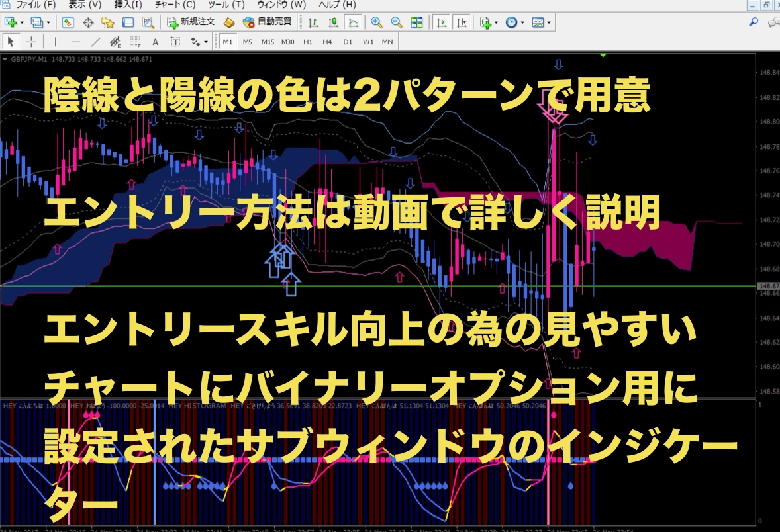Insert a text label with A tool
This screenshot has width=780, height=532.
(155, 42)
